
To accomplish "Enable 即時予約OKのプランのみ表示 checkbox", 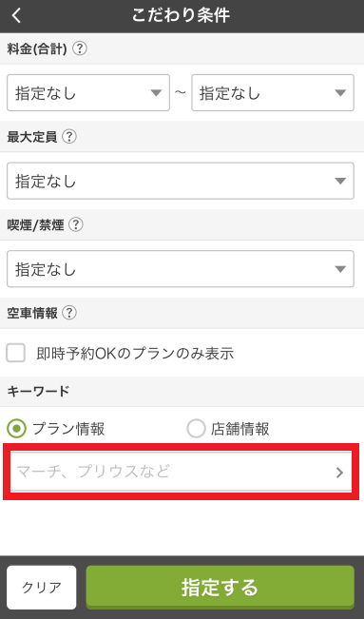I will click(x=16, y=353).
